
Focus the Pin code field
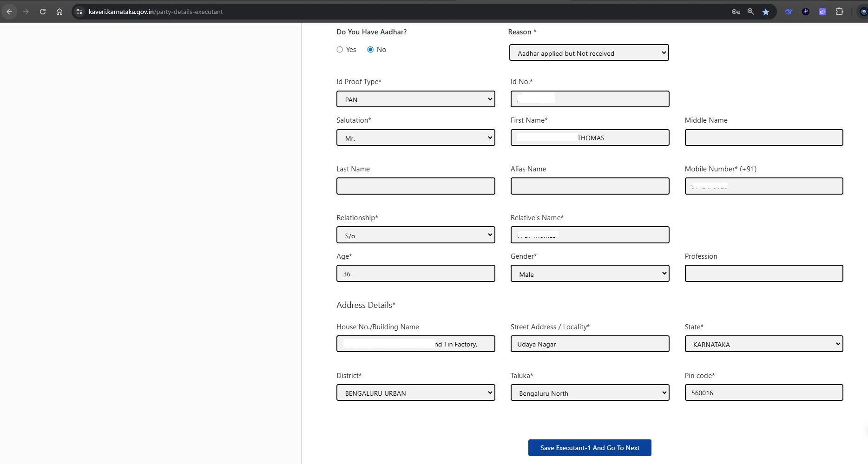coord(763,393)
